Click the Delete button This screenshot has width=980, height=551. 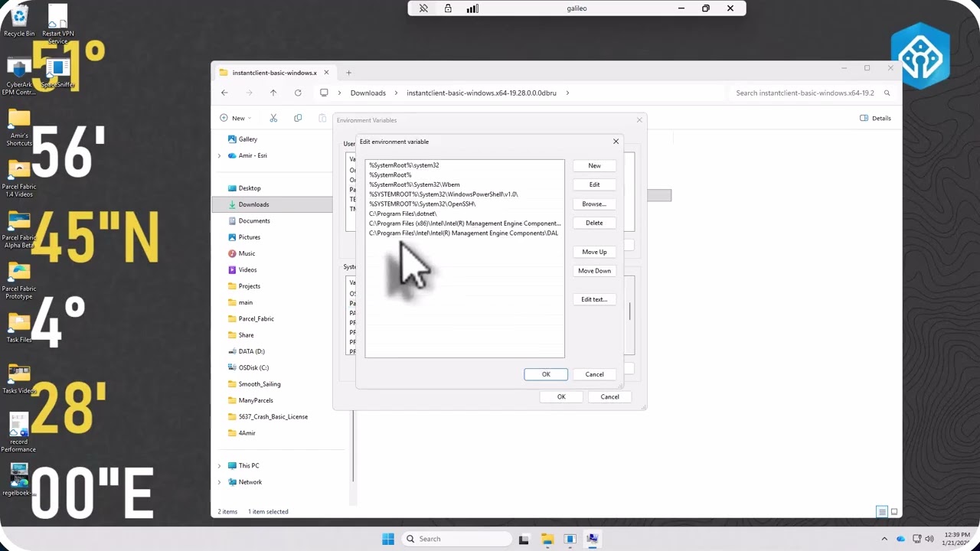click(594, 223)
